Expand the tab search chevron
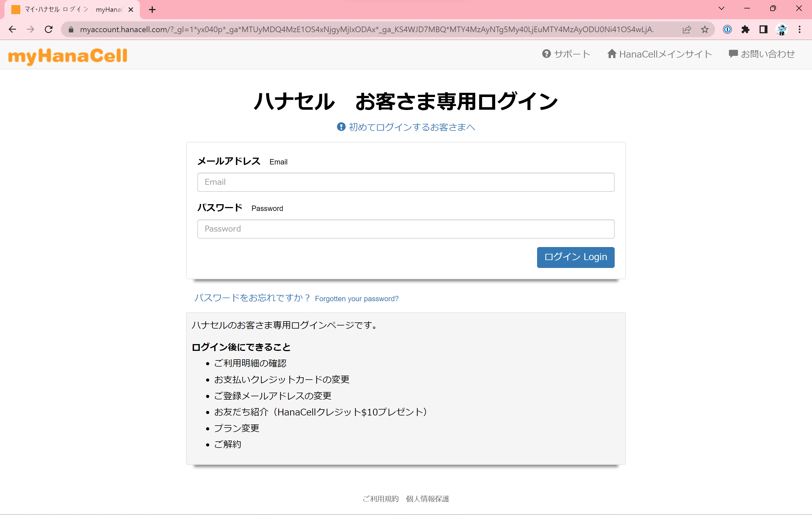Image resolution: width=812 pixels, height=515 pixels. [x=721, y=9]
